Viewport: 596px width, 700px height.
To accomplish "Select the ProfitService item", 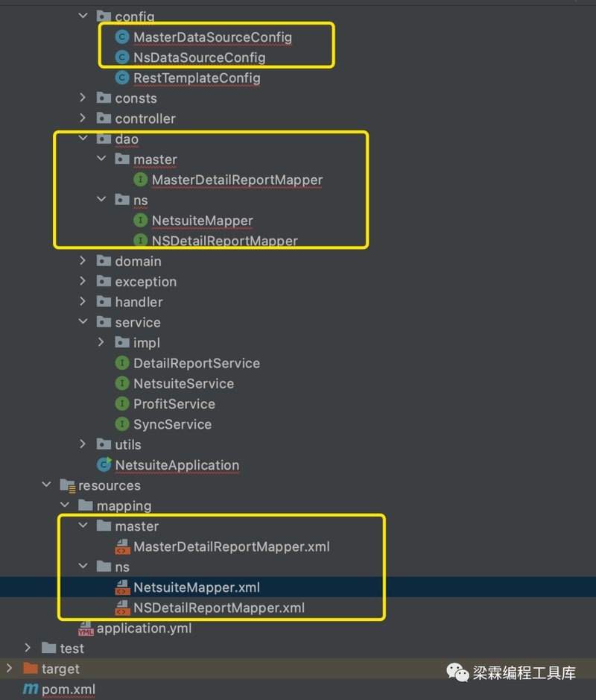I will (x=174, y=404).
